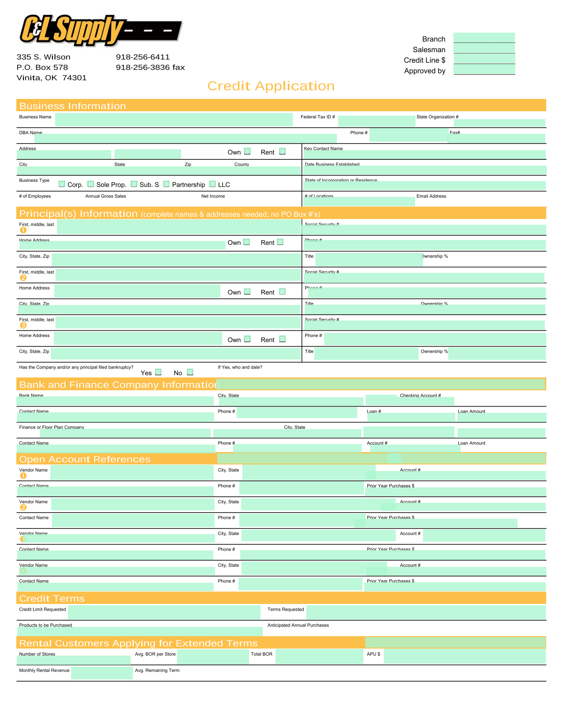Click principal 1 Social Security # field
The height and width of the screenshot is (728, 563).
point(424,230)
